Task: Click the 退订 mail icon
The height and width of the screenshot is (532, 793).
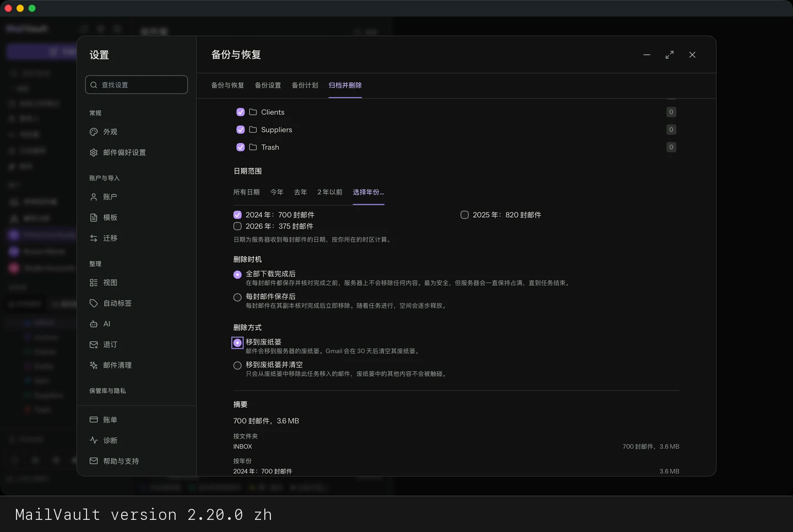Action: (94, 345)
